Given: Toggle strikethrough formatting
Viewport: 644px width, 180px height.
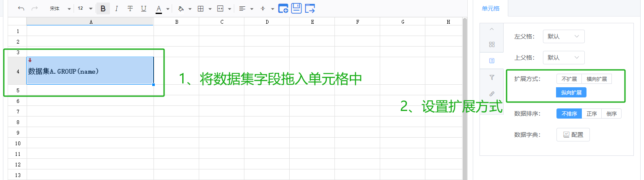Looking at the screenshot, I should [x=130, y=8].
